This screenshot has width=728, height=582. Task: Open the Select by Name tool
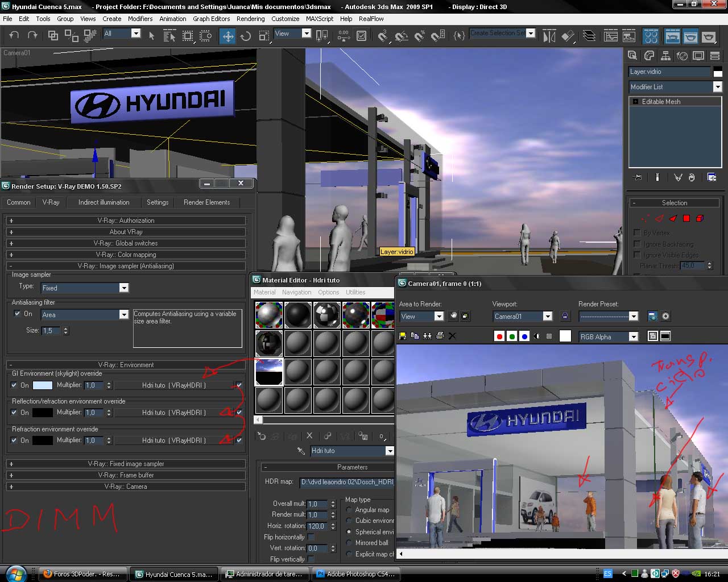coord(169,36)
